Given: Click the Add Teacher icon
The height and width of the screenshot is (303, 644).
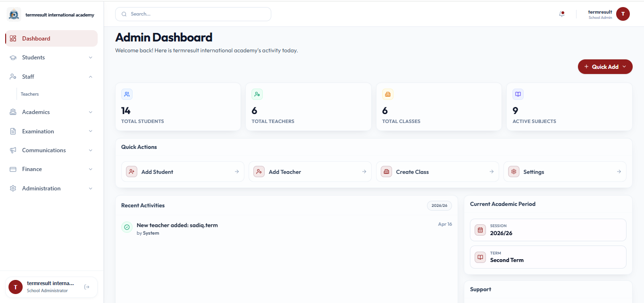Looking at the screenshot, I should [x=259, y=172].
